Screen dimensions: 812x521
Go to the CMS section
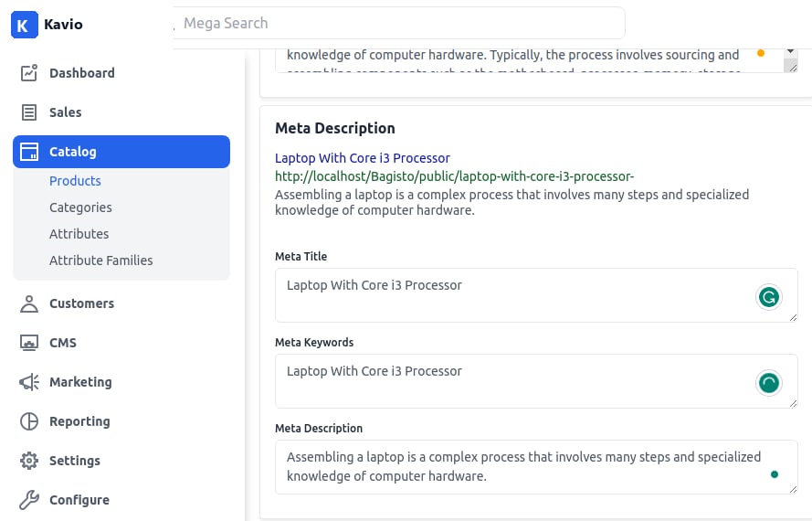coord(121,343)
